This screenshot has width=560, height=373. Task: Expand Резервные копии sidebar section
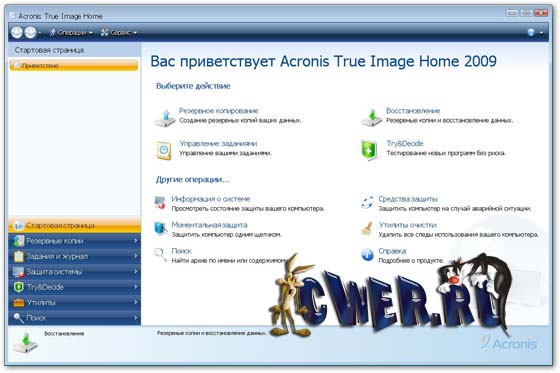click(75, 241)
